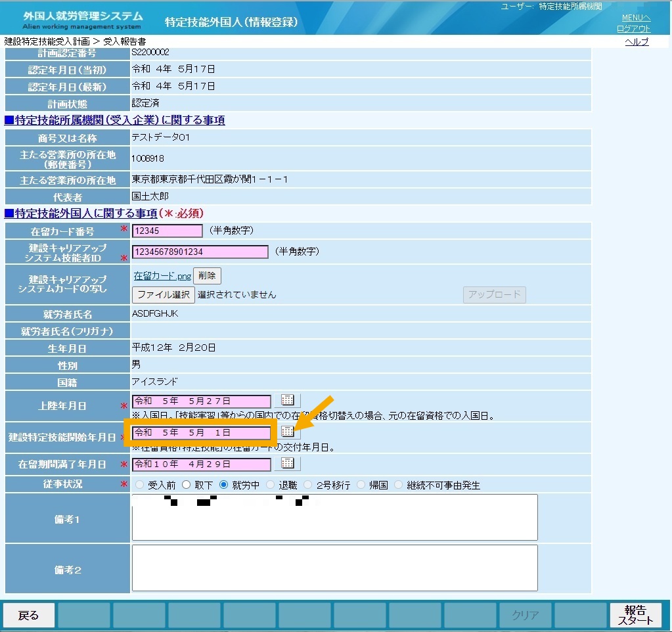Click the 戻る button
Screen dimensions: 672x632
click(29, 616)
